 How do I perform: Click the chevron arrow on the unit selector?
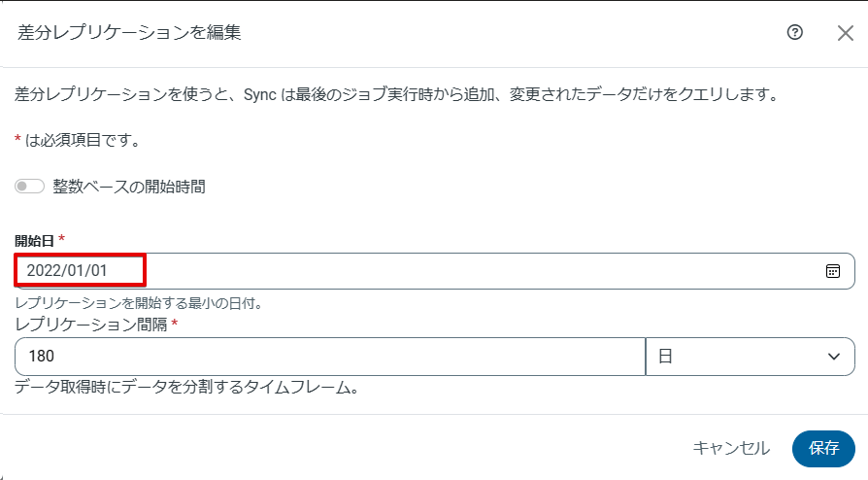coord(833,357)
